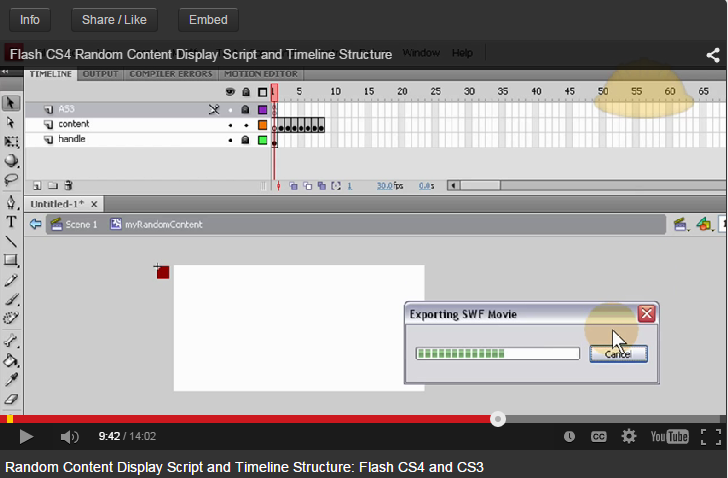Click the Delete layer trash icon
This screenshot has height=478, width=728.
coord(68,186)
